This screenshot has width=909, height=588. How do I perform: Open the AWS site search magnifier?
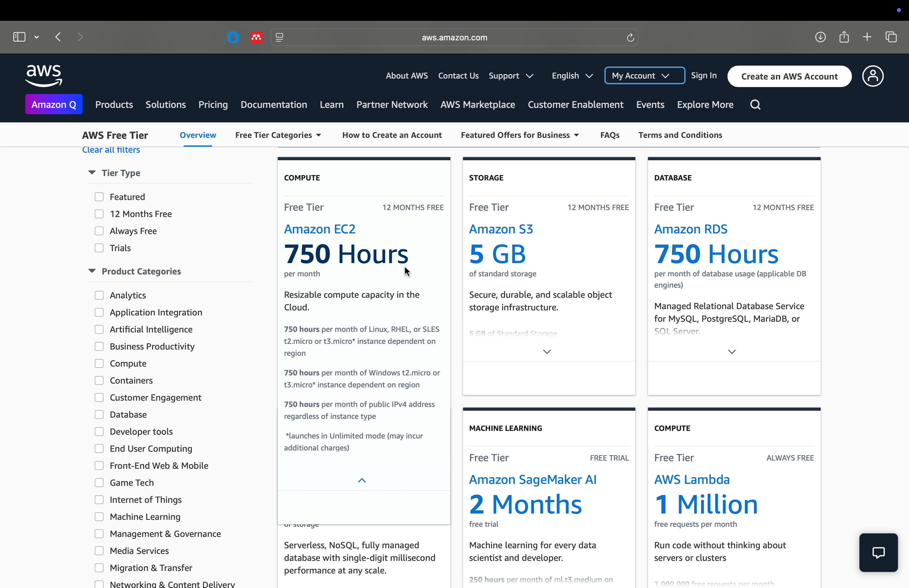click(755, 105)
